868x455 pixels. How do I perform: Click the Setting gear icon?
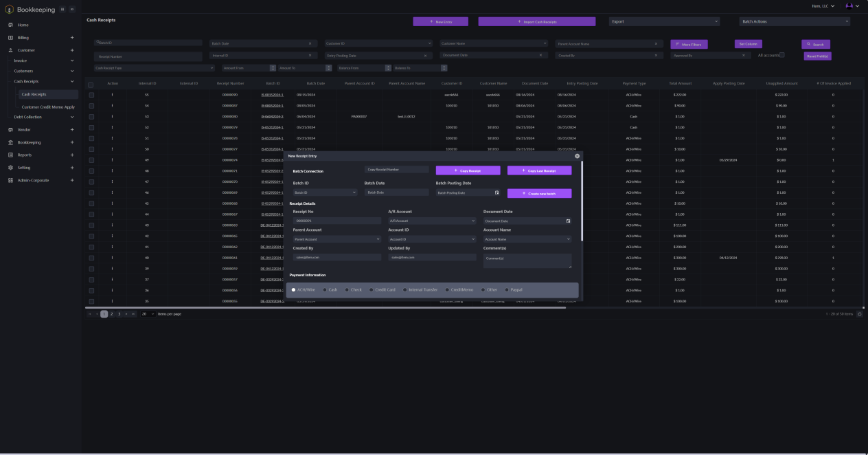coord(10,167)
